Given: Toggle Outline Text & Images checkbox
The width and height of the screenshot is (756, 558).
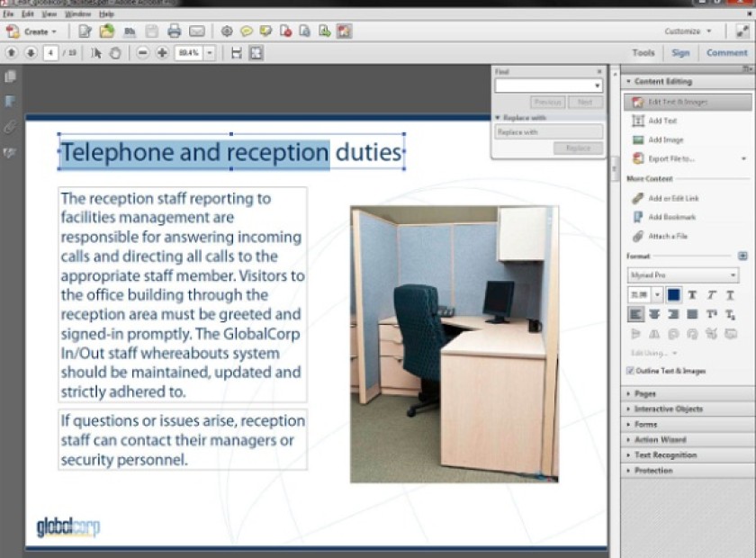Looking at the screenshot, I should click(x=630, y=371).
